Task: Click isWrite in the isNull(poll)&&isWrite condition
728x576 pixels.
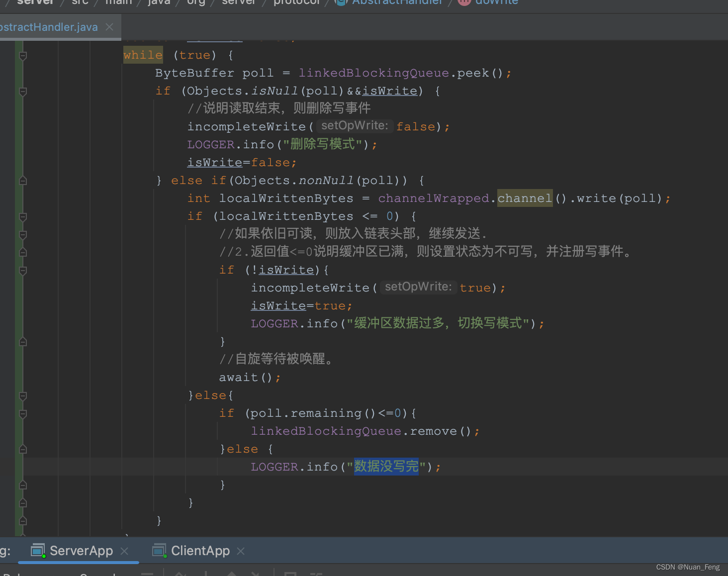Action: click(x=390, y=91)
